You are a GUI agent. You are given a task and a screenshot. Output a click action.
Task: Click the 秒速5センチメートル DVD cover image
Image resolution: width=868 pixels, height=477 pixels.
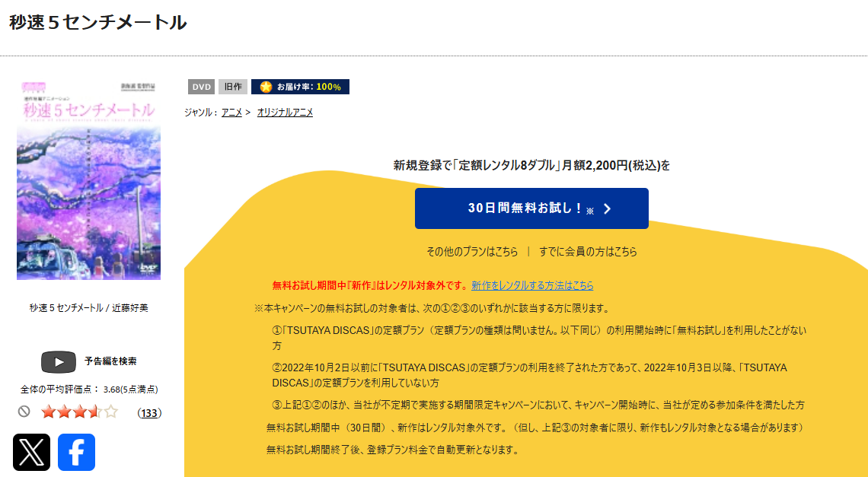point(88,183)
